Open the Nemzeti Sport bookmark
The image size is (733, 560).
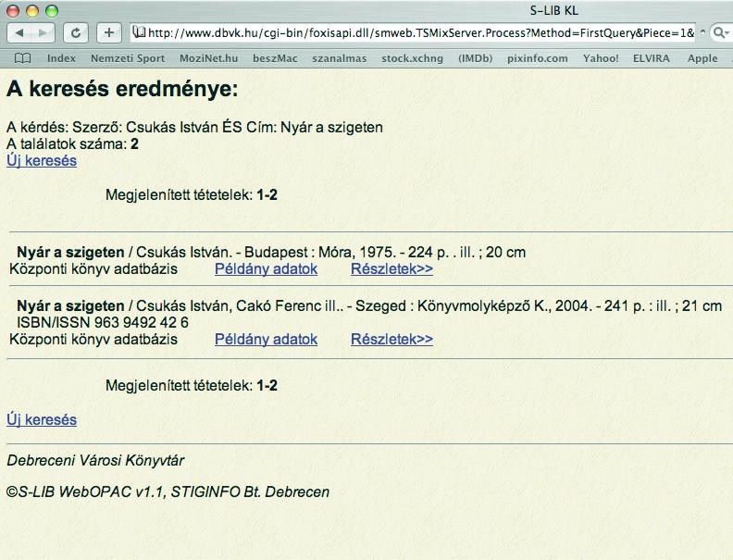[x=128, y=58]
